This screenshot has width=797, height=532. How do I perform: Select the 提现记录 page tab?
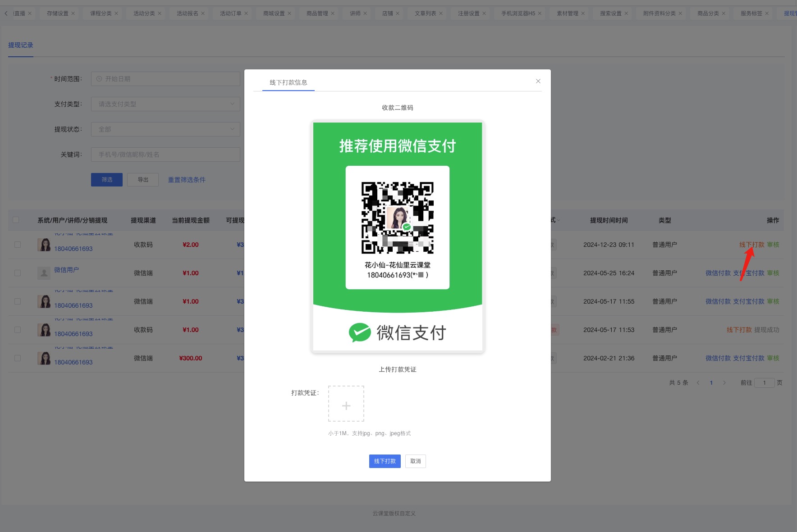click(x=21, y=45)
